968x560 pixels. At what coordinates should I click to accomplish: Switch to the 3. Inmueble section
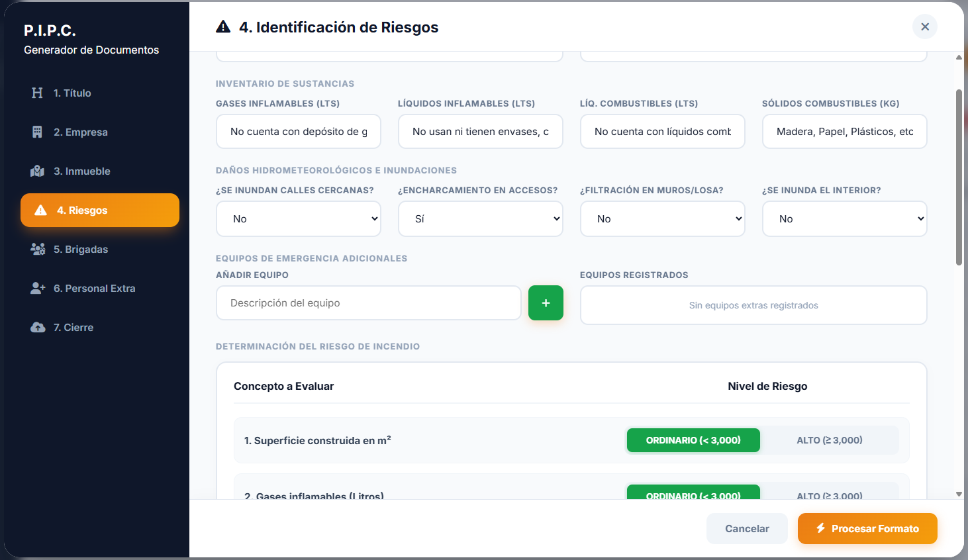point(100,171)
